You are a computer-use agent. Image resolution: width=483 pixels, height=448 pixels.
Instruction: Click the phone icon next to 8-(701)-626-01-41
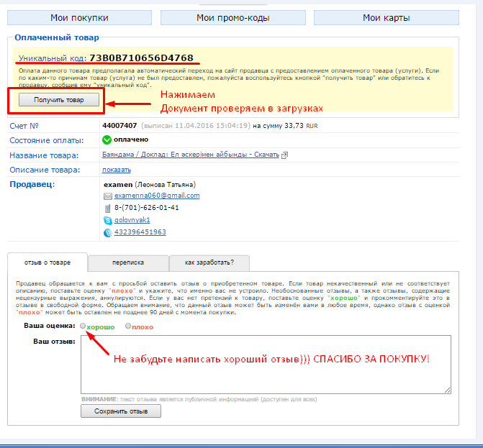108,208
